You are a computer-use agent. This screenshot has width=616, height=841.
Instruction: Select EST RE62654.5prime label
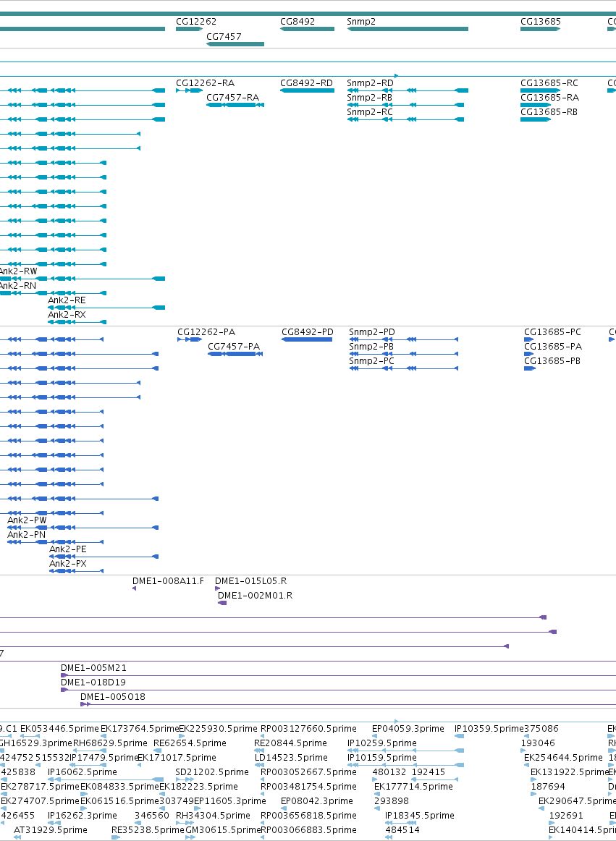point(190,743)
